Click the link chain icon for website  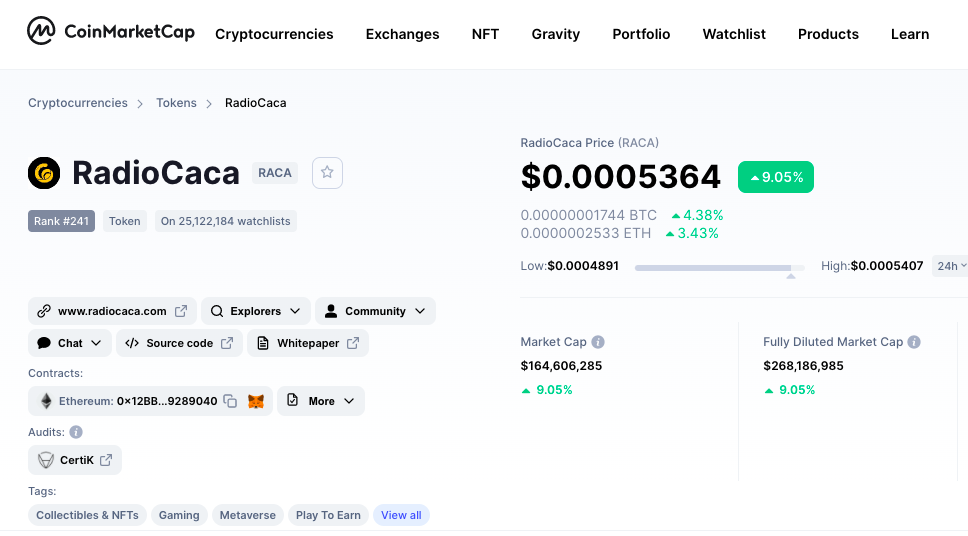pyautogui.click(x=44, y=311)
